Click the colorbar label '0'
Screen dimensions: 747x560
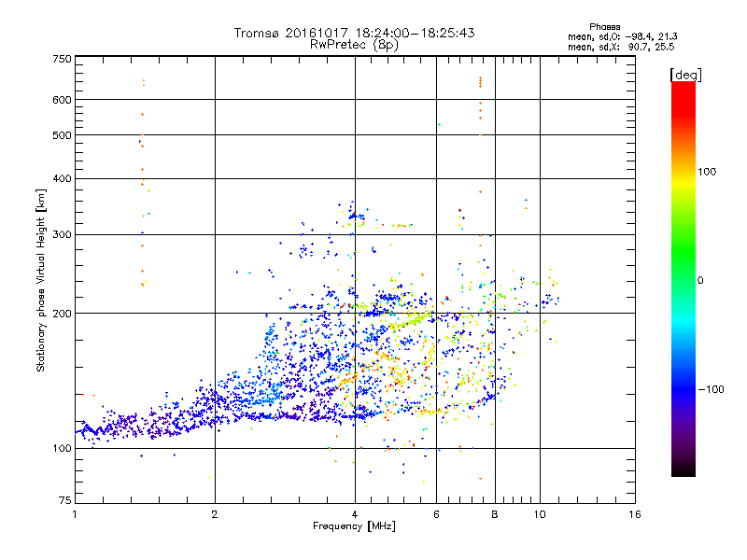pos(700,281)
